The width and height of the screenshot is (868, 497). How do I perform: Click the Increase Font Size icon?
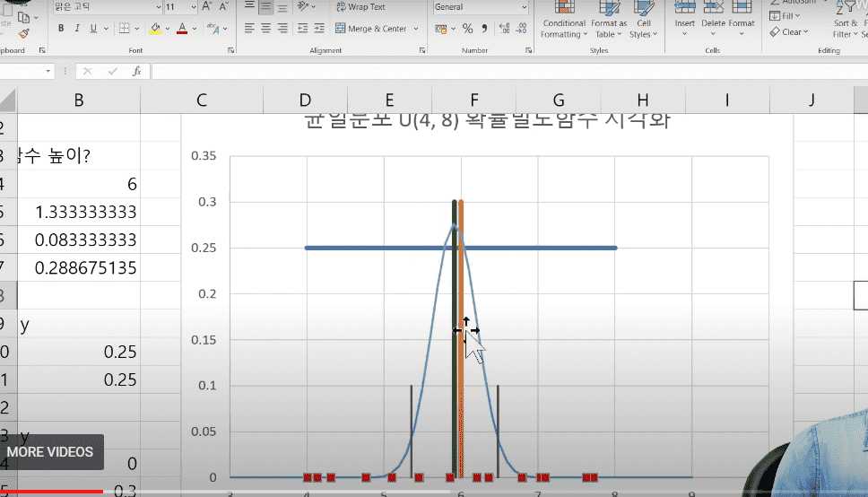[x=206, y=6]
